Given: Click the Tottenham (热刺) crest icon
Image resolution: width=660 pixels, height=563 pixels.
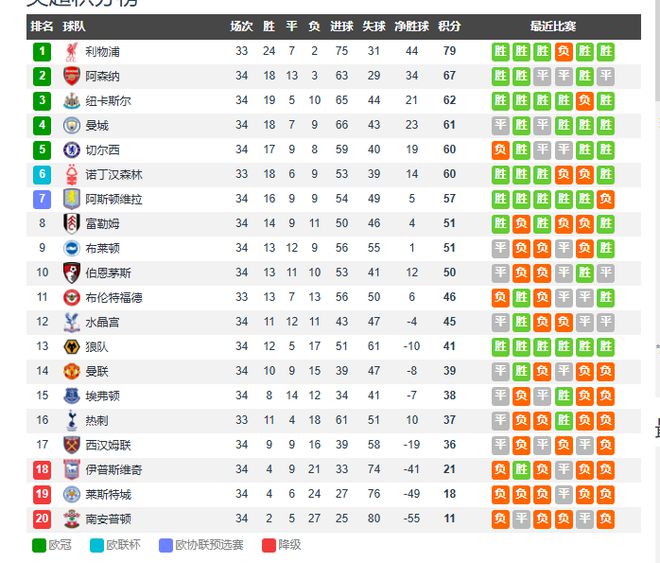Looking at the screenshot, I should point(71,420).
